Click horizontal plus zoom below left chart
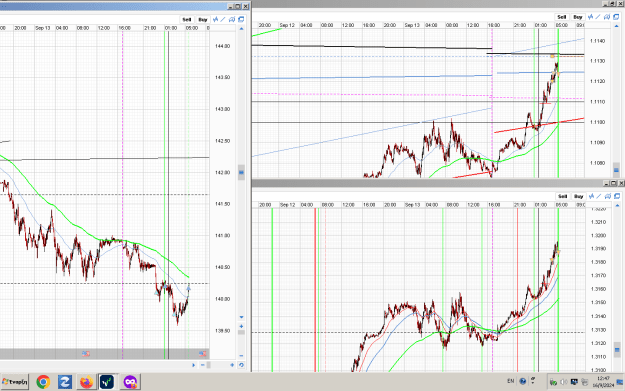Viewport: 625px width, 391px height. point(232,365)
